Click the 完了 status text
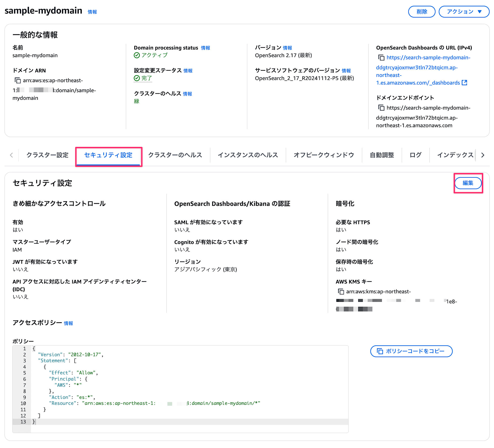This screenshot has height=448, width=494. [x=147, y=78]
